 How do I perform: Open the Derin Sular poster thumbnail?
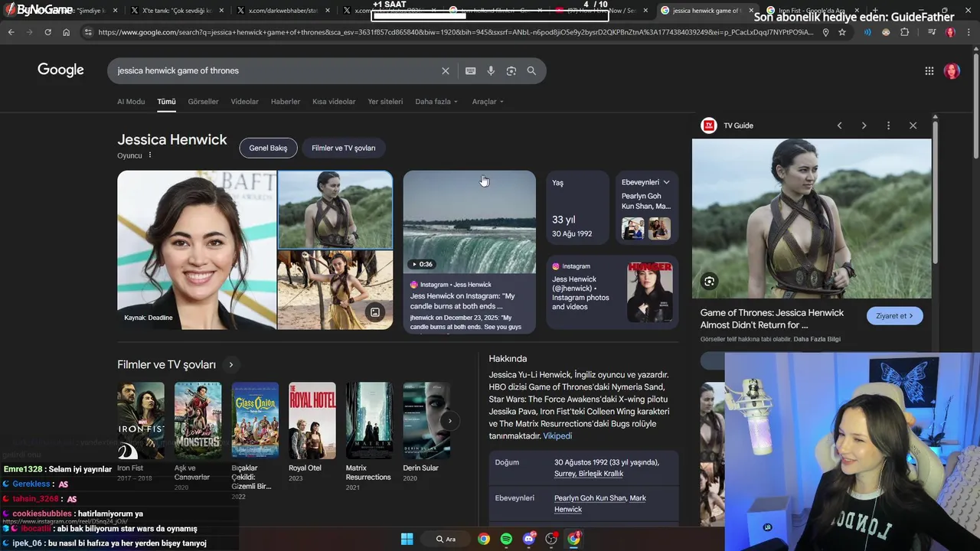[426, 421]
